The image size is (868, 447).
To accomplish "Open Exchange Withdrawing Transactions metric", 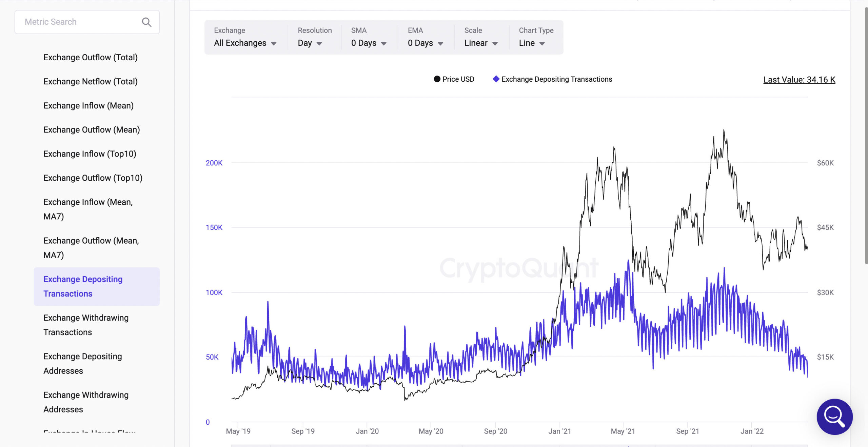I will 86,325.
